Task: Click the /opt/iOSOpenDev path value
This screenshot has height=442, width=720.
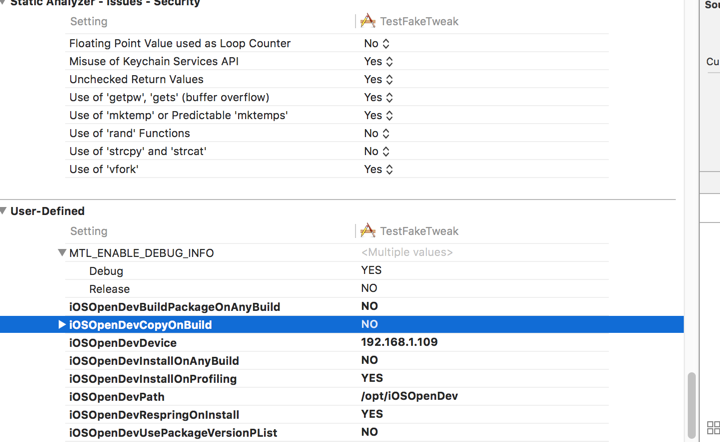Action: (x=410, y=397)
